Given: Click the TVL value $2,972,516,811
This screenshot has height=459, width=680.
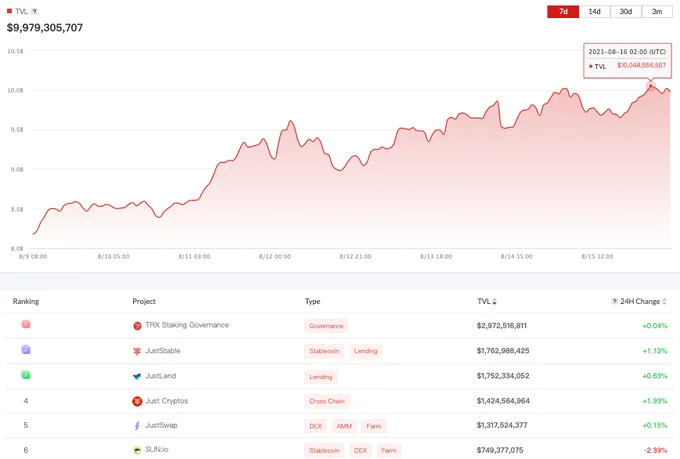Looking at the screenshot, I should pos(502,325).
